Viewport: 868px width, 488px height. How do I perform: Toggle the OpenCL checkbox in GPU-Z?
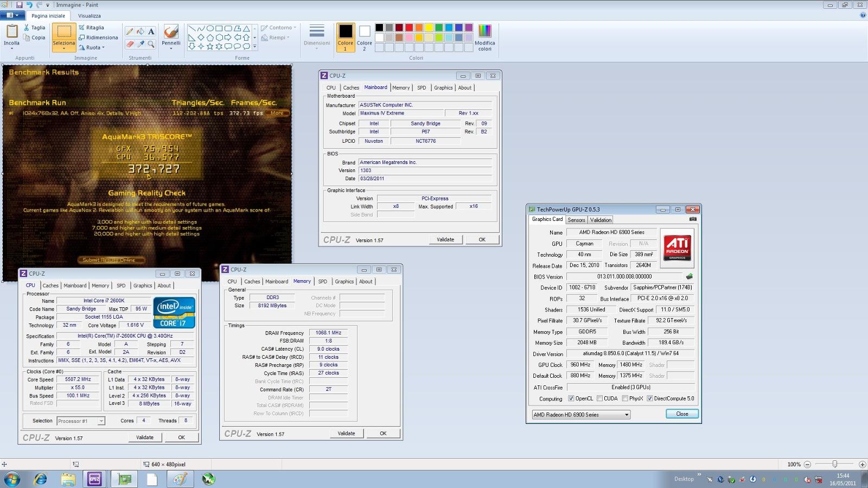tap(571, 398)
